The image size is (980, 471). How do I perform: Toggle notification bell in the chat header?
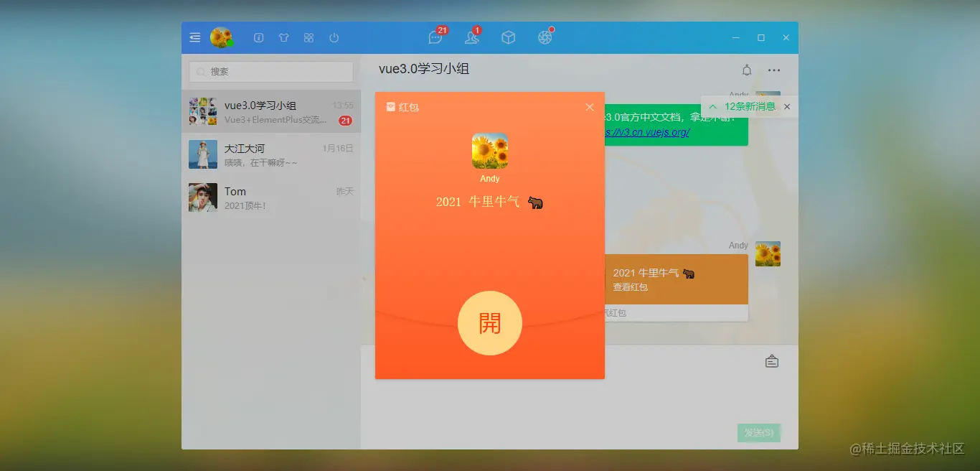pyautogui.click(x=747, y=70)
